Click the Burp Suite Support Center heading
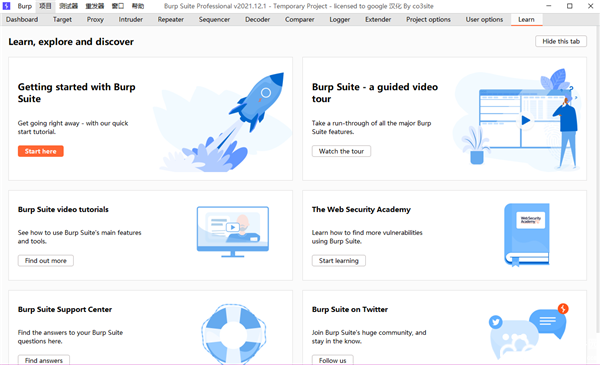600x365 pixels. [65, 309]
